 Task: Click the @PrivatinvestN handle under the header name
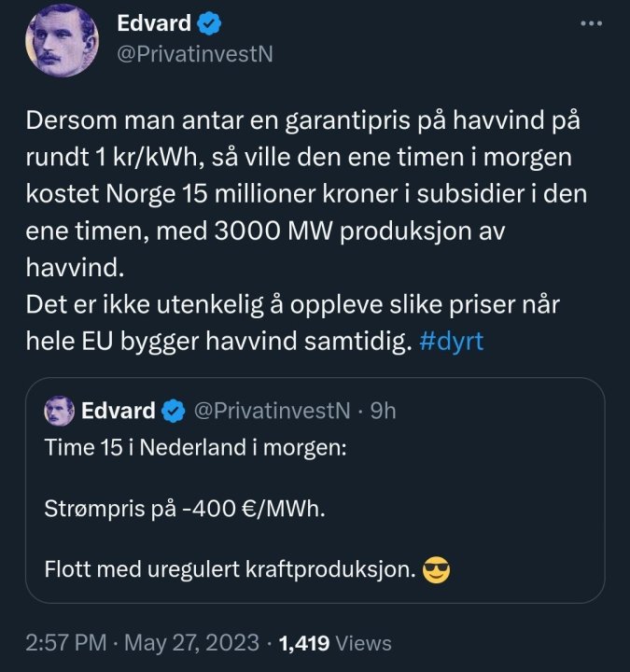pos(194,53)
